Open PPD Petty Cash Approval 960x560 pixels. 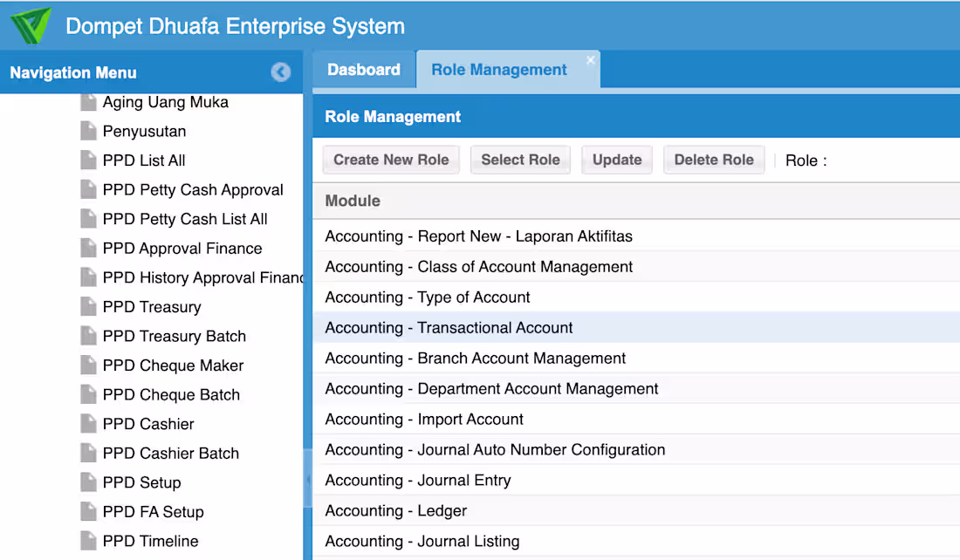193,190
